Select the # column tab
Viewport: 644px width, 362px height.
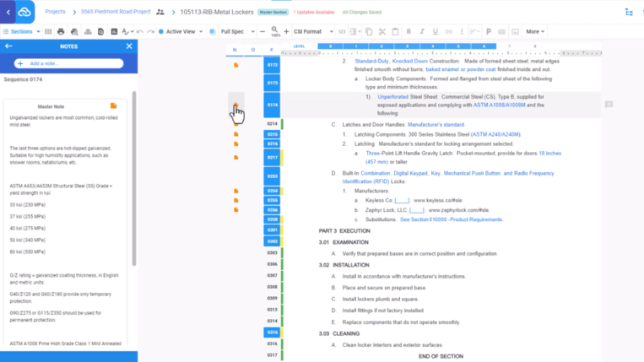tap(271, 50)
